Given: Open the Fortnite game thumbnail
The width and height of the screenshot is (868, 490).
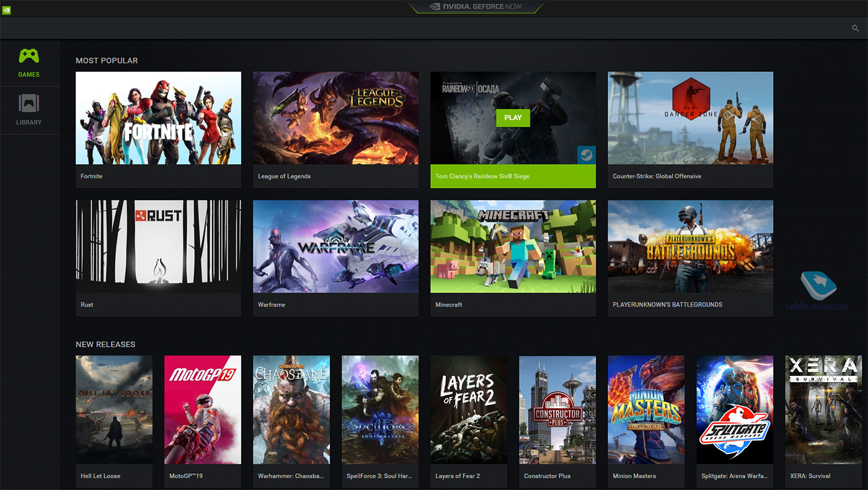Looking at the screenshot, I should click(158, 118).
